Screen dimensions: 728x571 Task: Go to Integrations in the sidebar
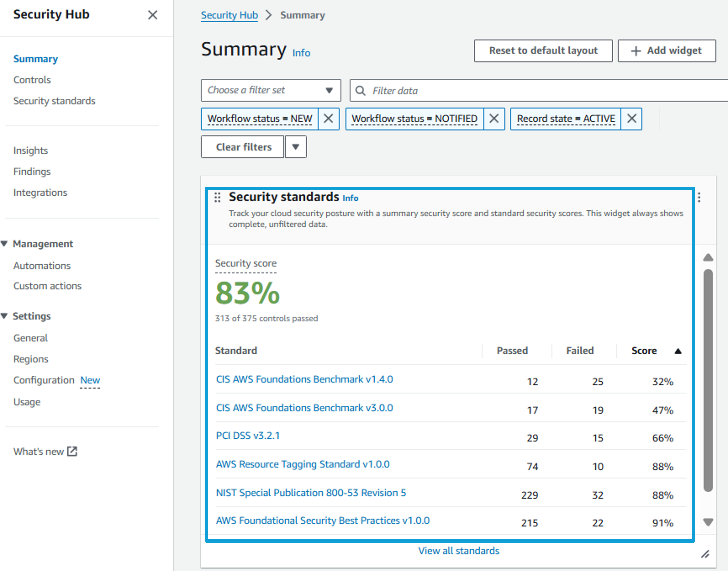click(40, 192)
